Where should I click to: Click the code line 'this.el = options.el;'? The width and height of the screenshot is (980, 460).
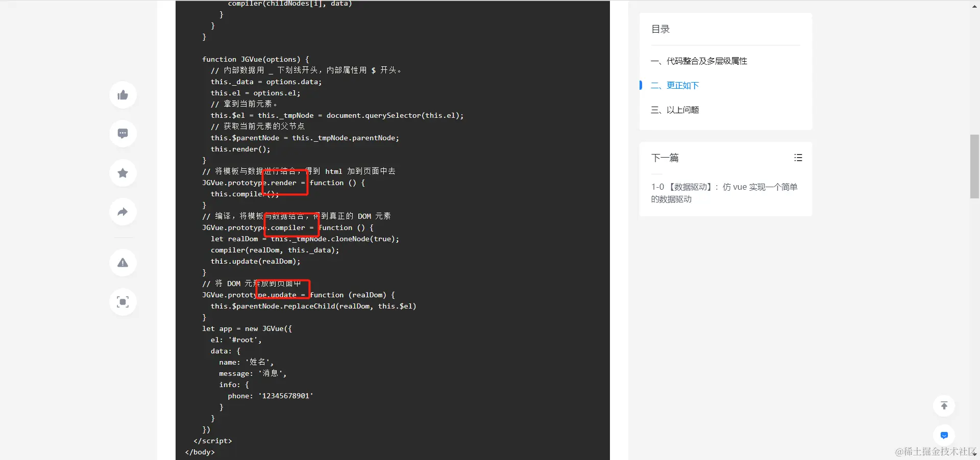255,93
